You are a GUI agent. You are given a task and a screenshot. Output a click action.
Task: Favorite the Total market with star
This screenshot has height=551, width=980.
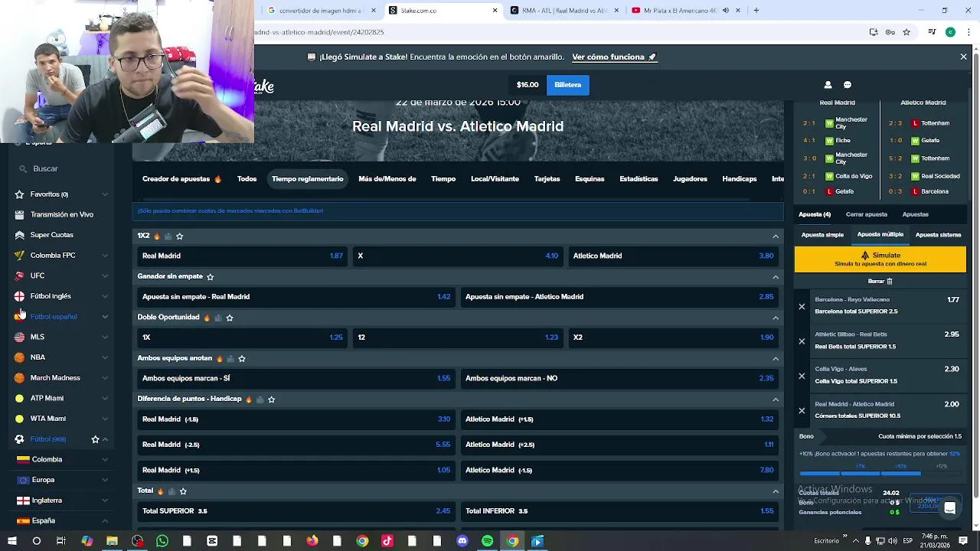pos(183,491)
